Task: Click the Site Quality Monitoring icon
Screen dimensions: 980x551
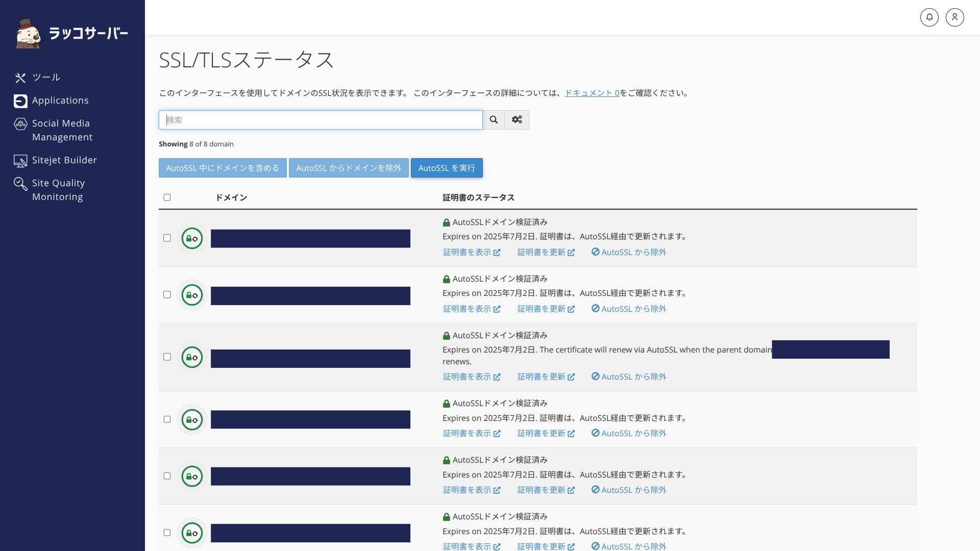Action: pos(20,184)
